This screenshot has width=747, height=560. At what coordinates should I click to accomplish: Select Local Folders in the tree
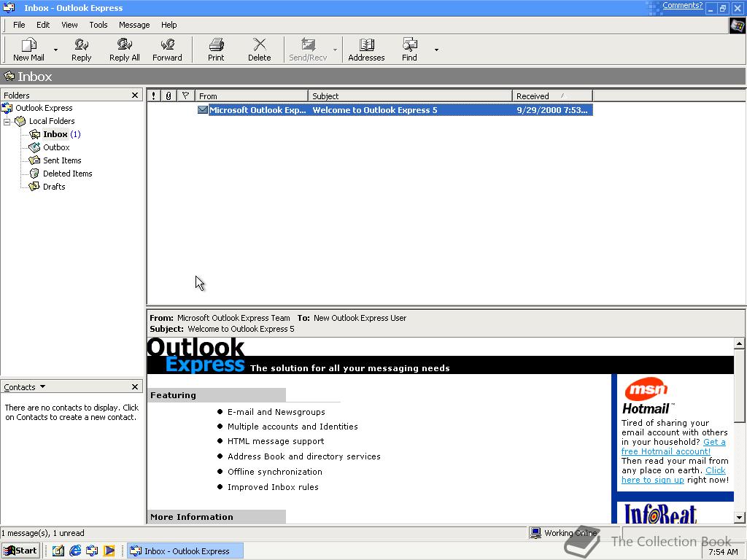(x=52, y=121)
